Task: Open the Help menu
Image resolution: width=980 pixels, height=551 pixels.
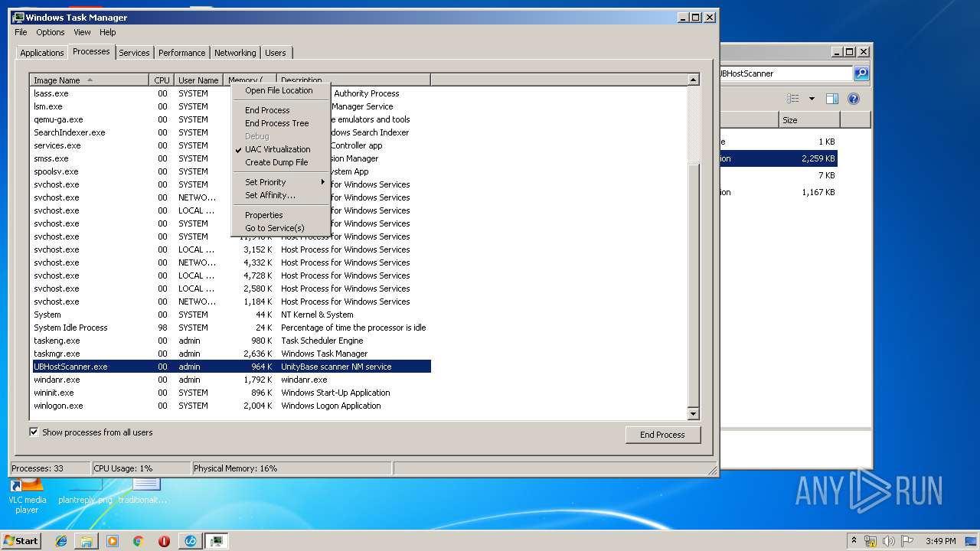Action: click(108, 32)
